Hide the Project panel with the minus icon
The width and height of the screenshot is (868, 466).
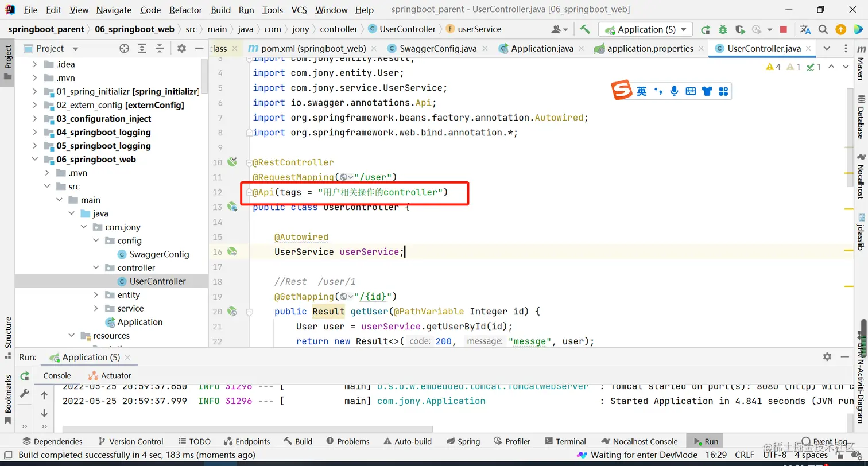tap(199, 49)
